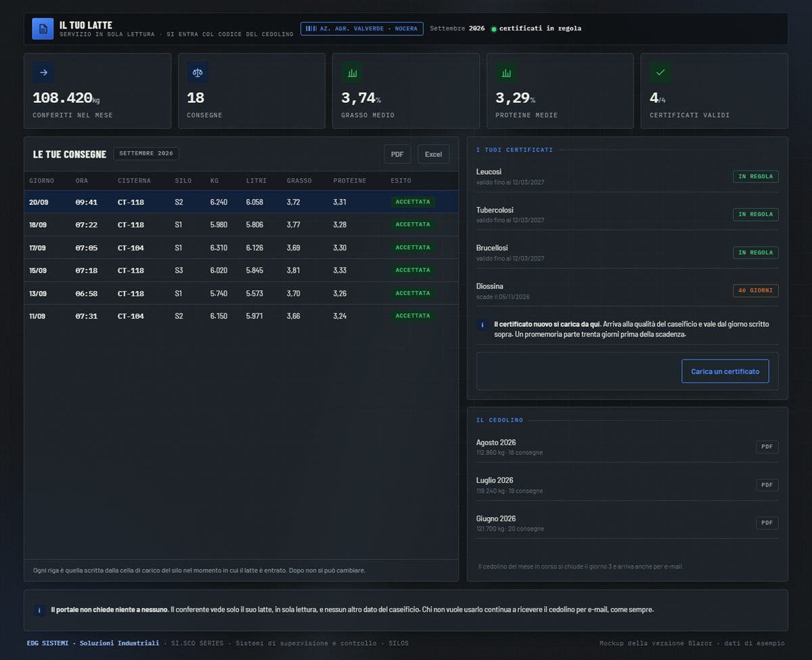The width and height of the screenshot is (812, 660).
Task: Click the info icon in the bottom portal notice
Action: click(39, 610)
